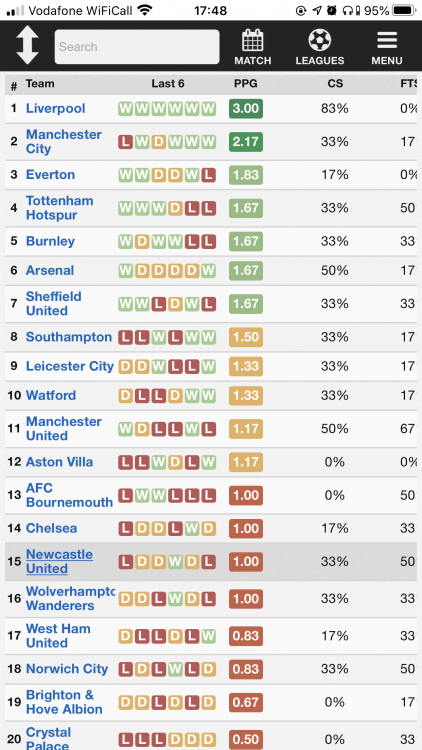Click Everton's last L result icon
The height and width of the screenshot is (750, 422).
point(208,175)
